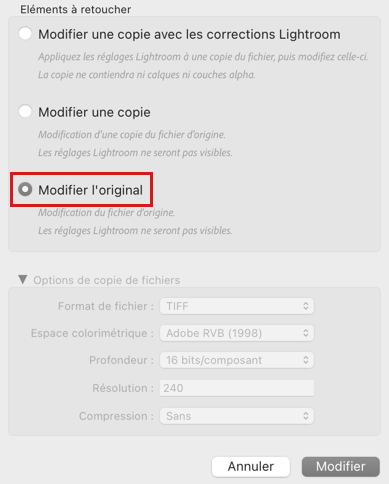This screenshot has height=484, width=389.
Task: Select Modifier une copie avec corrections Lightroom
Action: [25, 34]
